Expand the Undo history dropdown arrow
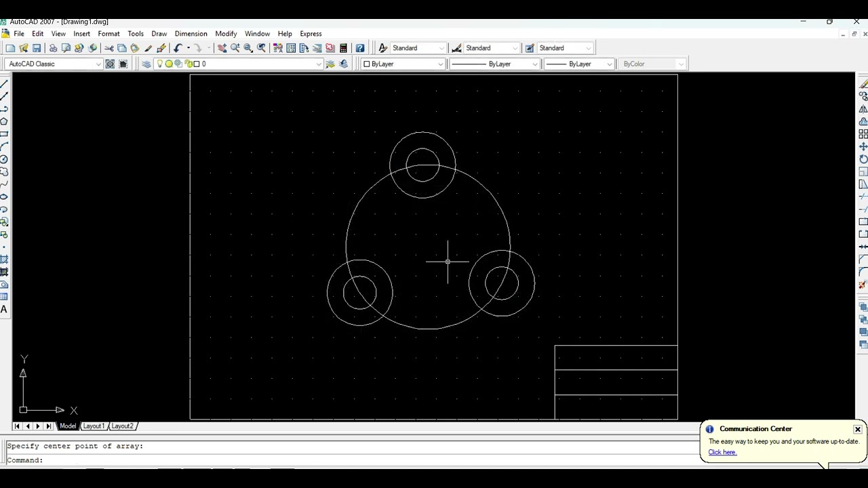The width and height of the screenshot is (868, 488). (x=188, y=48)
